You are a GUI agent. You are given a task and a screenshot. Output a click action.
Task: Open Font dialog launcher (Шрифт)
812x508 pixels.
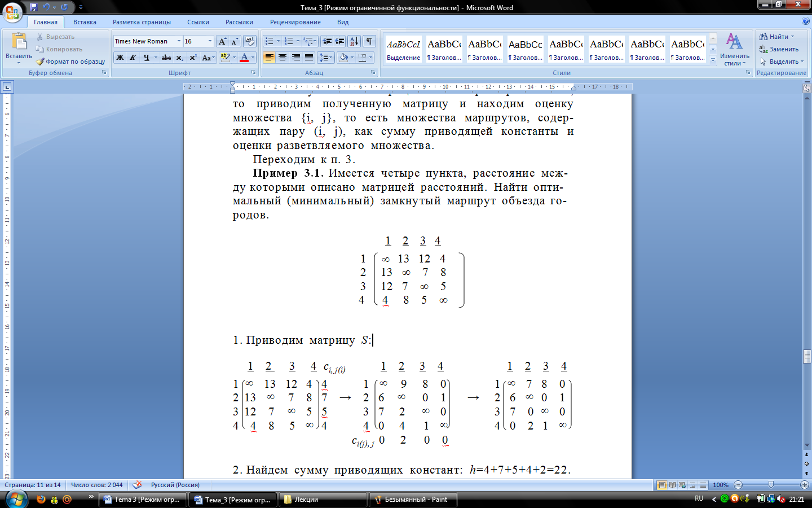point(253,73)
